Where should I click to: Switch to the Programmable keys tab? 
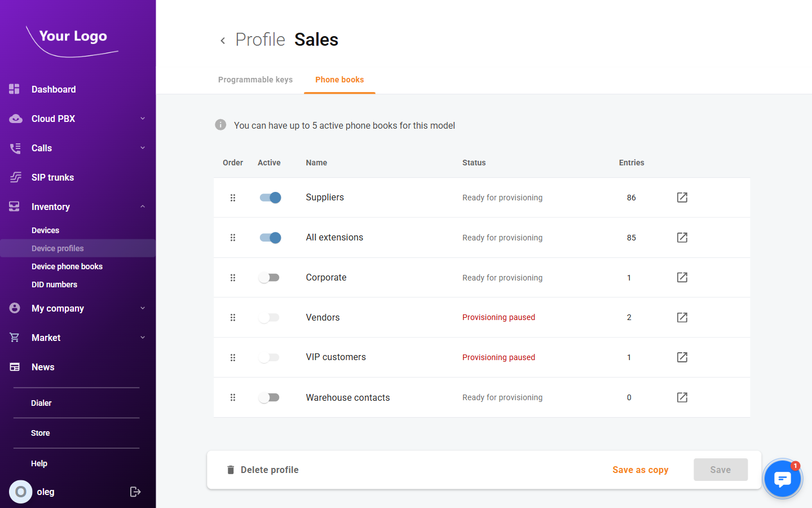tap(255, 80)
